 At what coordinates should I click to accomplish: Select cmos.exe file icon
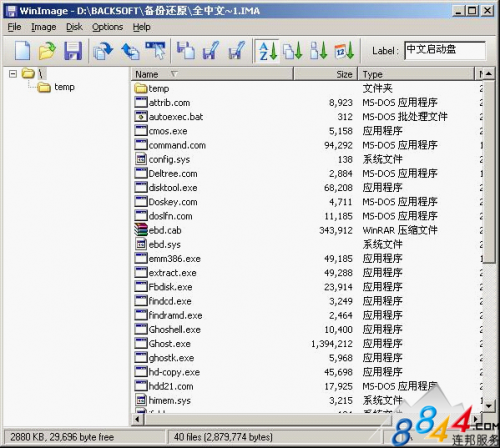tap(141, 131)
